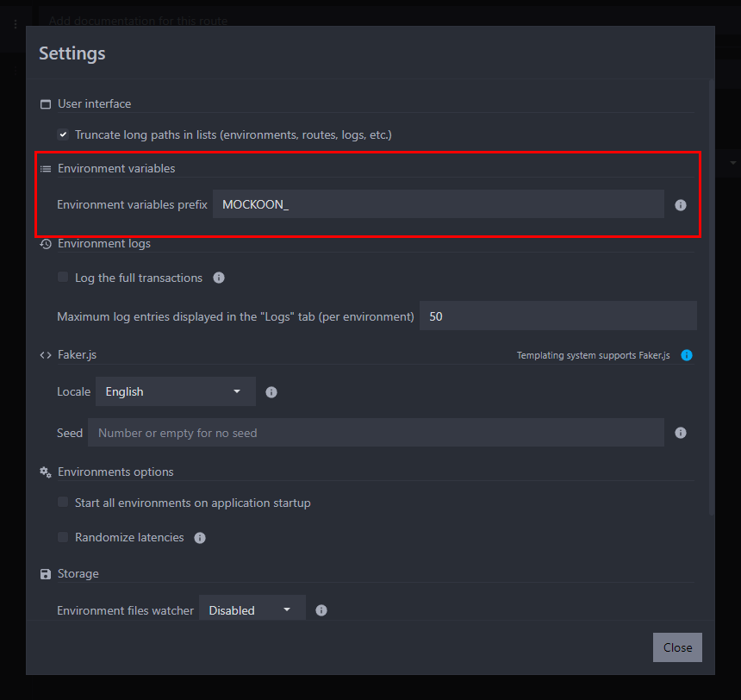
Task: Open the Locale English dropdown
Action: tap(175, 391)
